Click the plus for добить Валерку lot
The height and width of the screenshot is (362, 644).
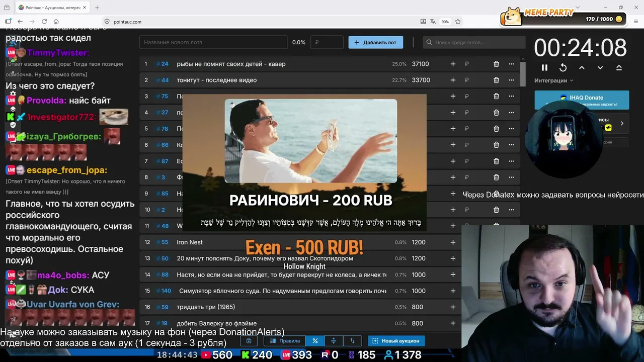click(x=453, y=323)
